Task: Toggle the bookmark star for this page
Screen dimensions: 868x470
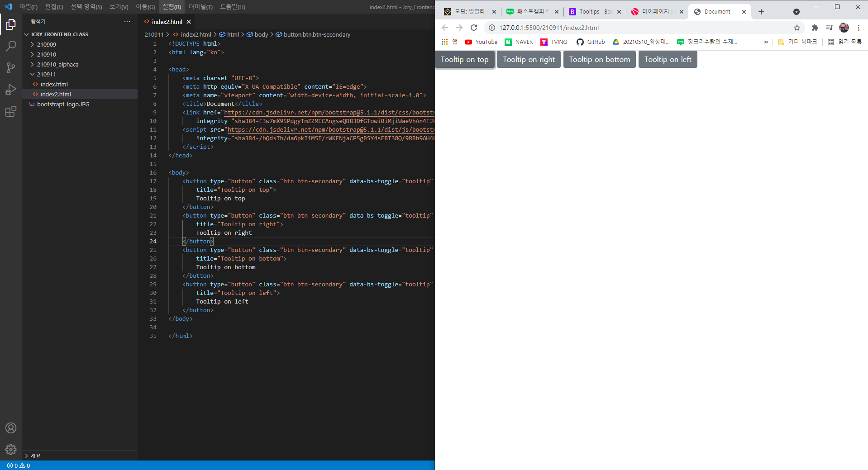Action: coord(797,28)
